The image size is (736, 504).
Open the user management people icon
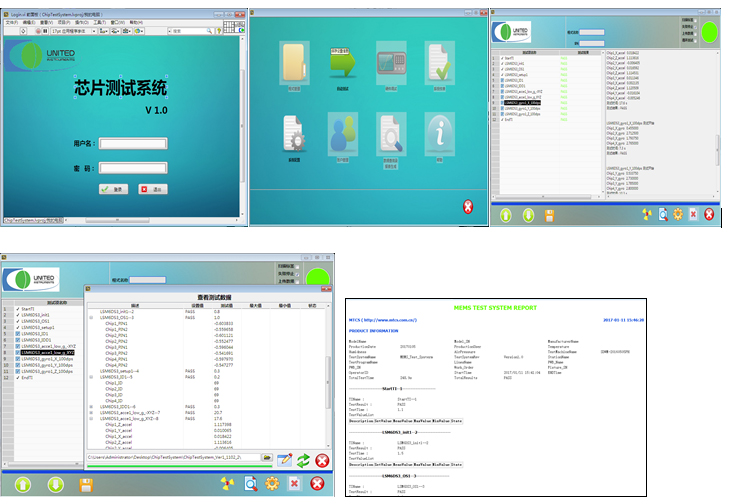tap(343, 134)
